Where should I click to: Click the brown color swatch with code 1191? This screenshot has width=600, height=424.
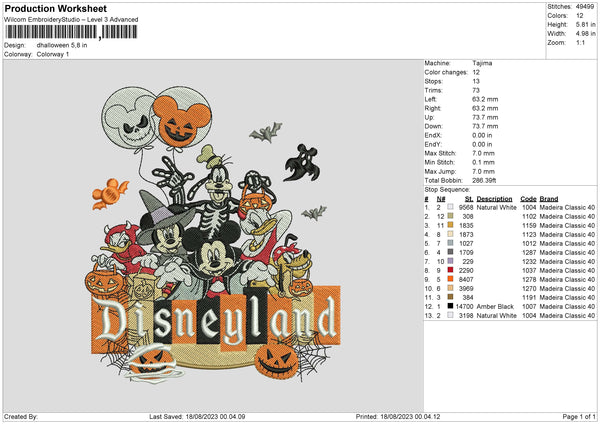[450, 297]
